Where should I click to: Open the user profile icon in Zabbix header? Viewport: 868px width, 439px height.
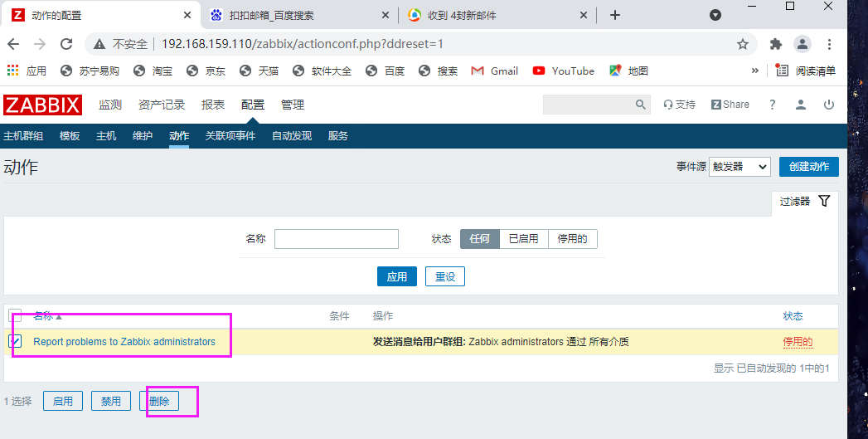point(801,105)
